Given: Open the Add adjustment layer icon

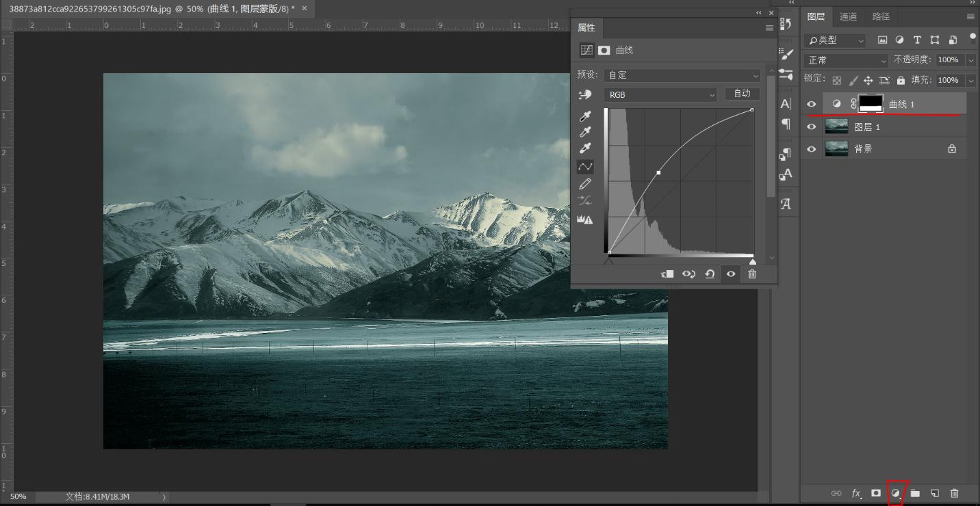Looking at the screenshot, I should [x=896, y=493].
